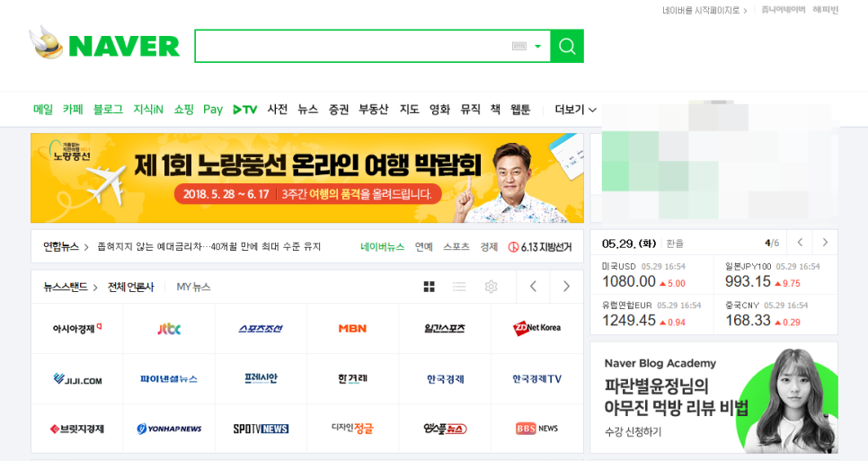Open JIJI.COM press logo

(77, 379)
